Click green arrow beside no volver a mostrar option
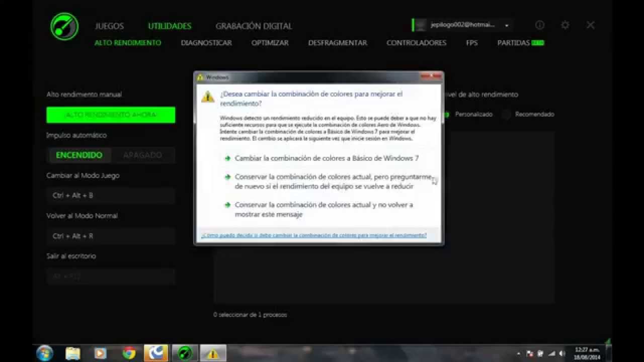The height and width of the screenshot is (362, 644). pos(228,205)
